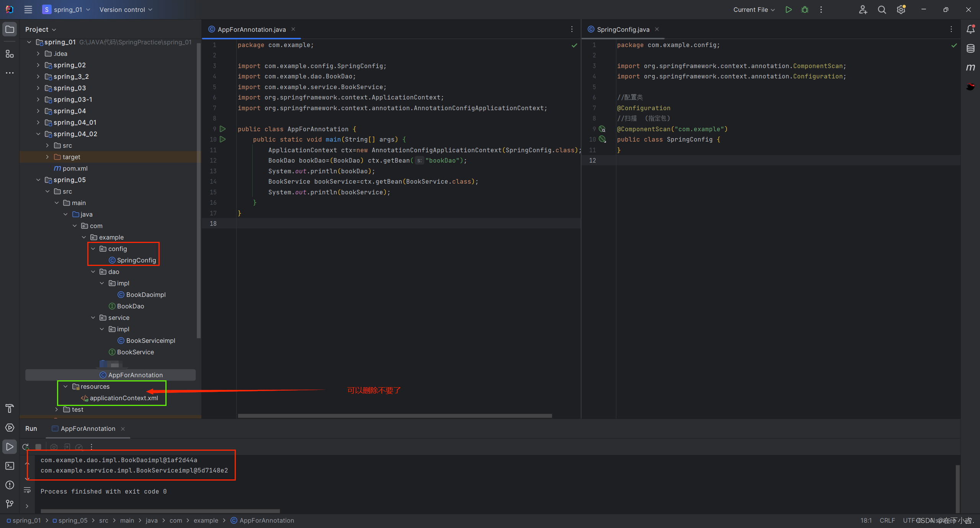Screen dimensions: 980x528
Task: Open SpringConfig editor tab options
Action: click(x=951, y=29)
